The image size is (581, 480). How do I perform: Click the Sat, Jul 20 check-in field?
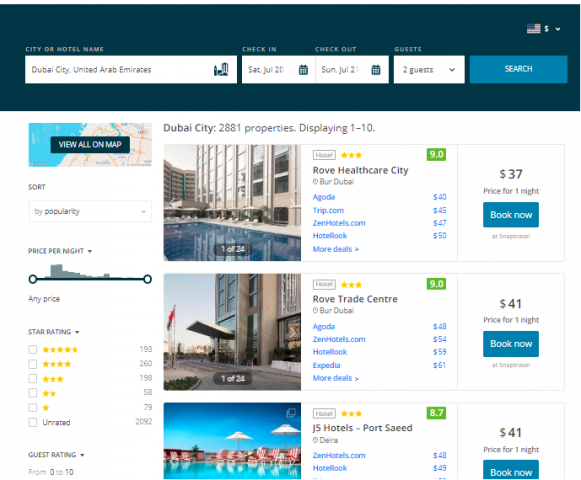[x=278, y=69]
